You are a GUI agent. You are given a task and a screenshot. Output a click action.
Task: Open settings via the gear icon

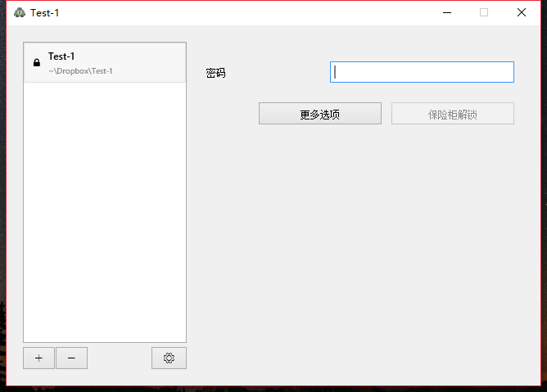pos(169,358)
